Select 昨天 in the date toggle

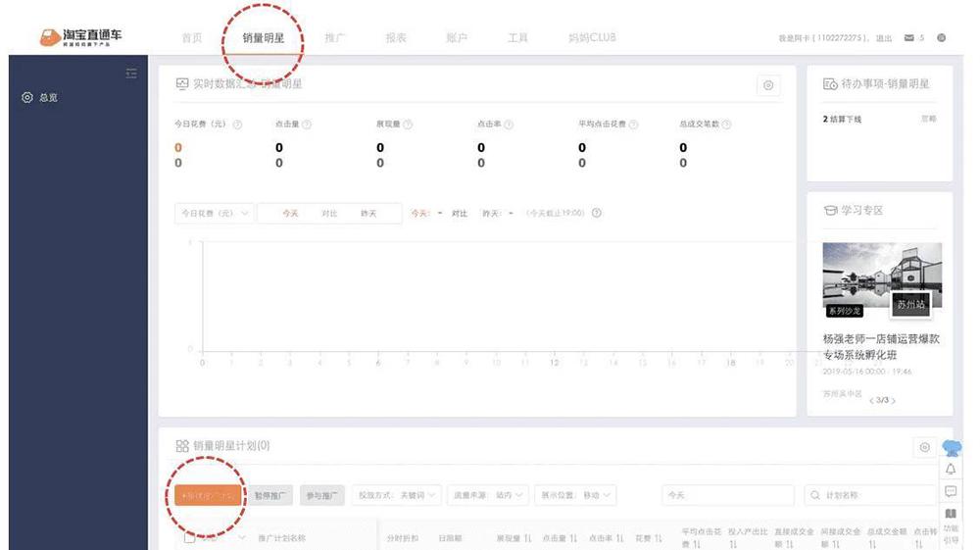click(368, 213)
